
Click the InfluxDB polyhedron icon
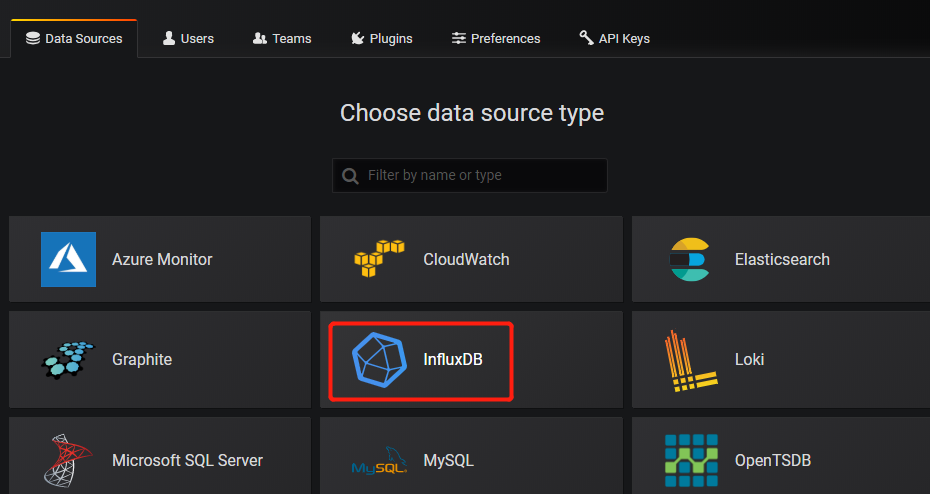tap(380, 359)
